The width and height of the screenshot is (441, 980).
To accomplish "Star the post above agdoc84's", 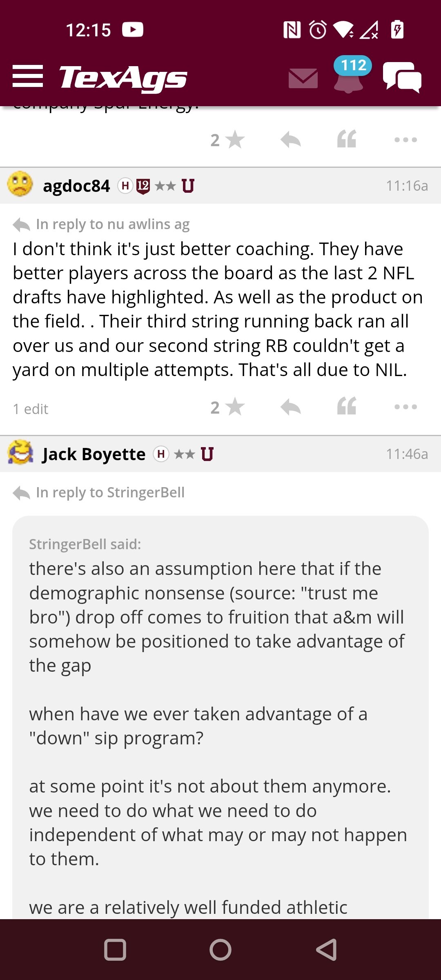I will (228, 140).
